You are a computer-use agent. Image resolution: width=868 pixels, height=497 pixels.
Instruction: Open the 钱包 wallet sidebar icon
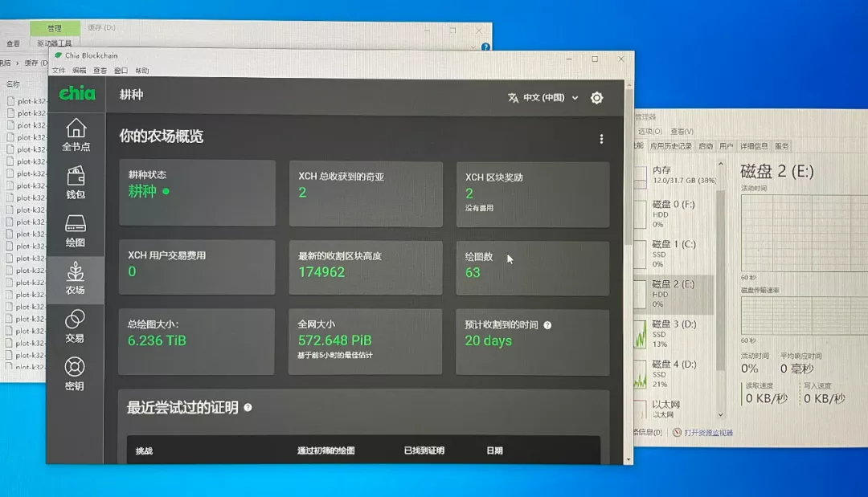(76, 181)
